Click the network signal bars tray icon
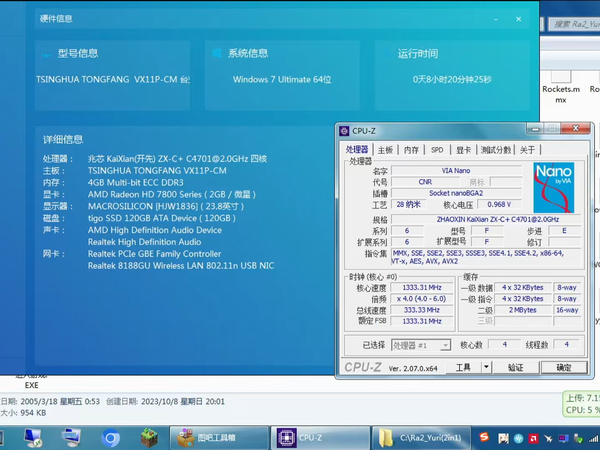The width and height of the screenshot is (600, 450). (x=593, y=439)
